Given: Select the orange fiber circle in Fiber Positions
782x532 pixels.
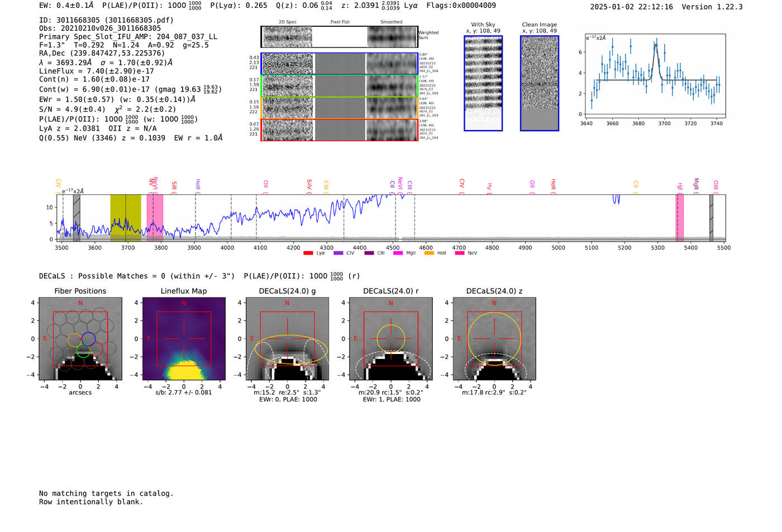Looking at the screenshot, I should pos(75,339).
